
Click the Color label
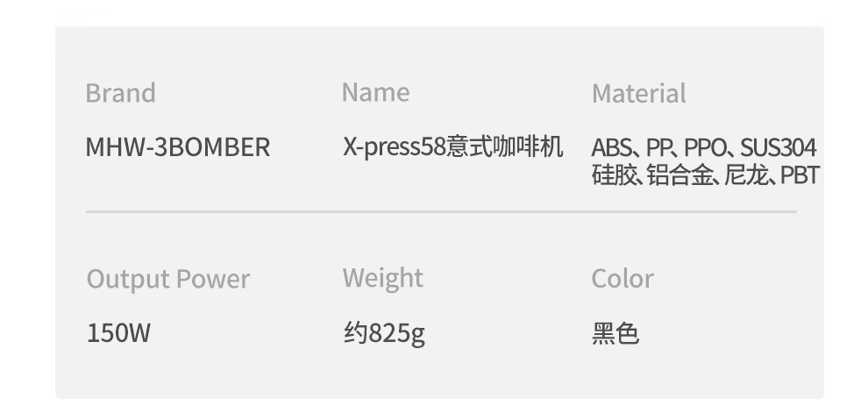click(623, 279)
